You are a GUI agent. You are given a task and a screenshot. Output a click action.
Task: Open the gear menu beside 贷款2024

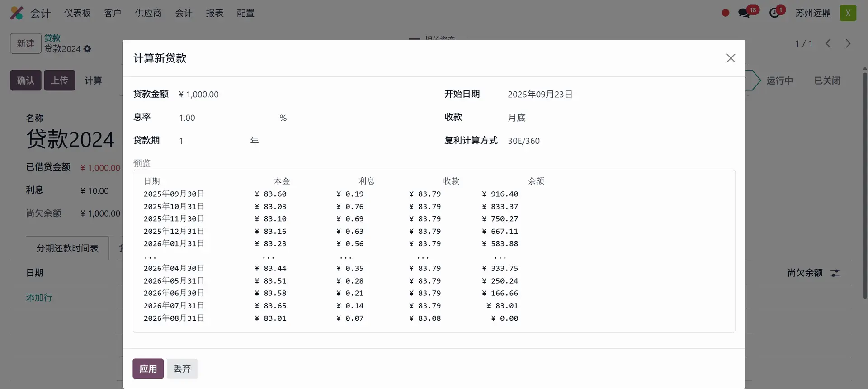pyautogui.click(x=87, y=49)
